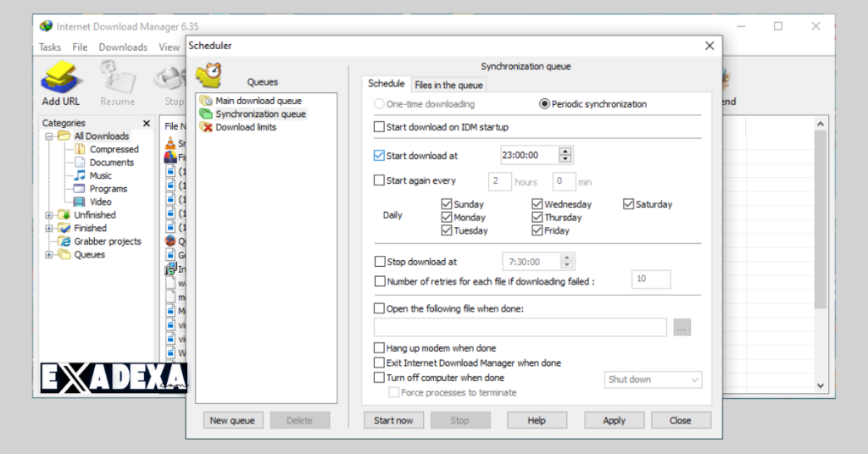Click the Resume toolbar icon
Image resolution: width=868 pixels, height=454 pixels.
(x=117, y=77)
